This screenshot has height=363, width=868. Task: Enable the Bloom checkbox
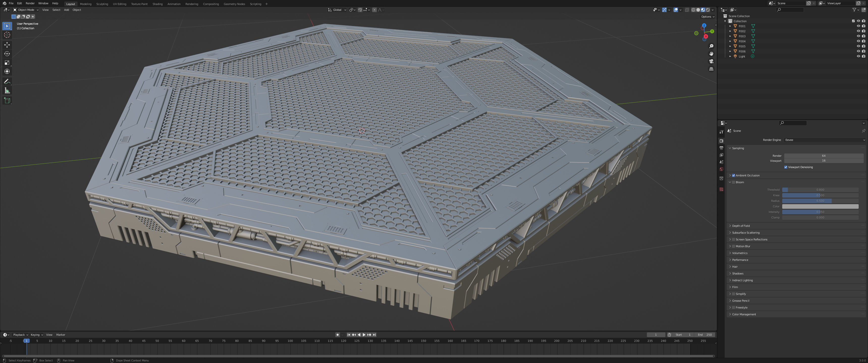pos(733,182)
